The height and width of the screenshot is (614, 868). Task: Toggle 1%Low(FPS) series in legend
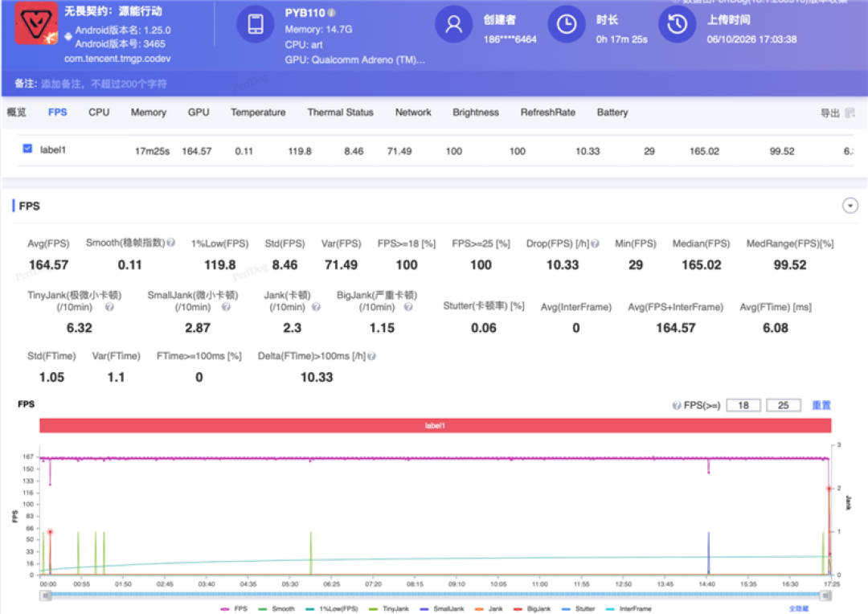332,608
